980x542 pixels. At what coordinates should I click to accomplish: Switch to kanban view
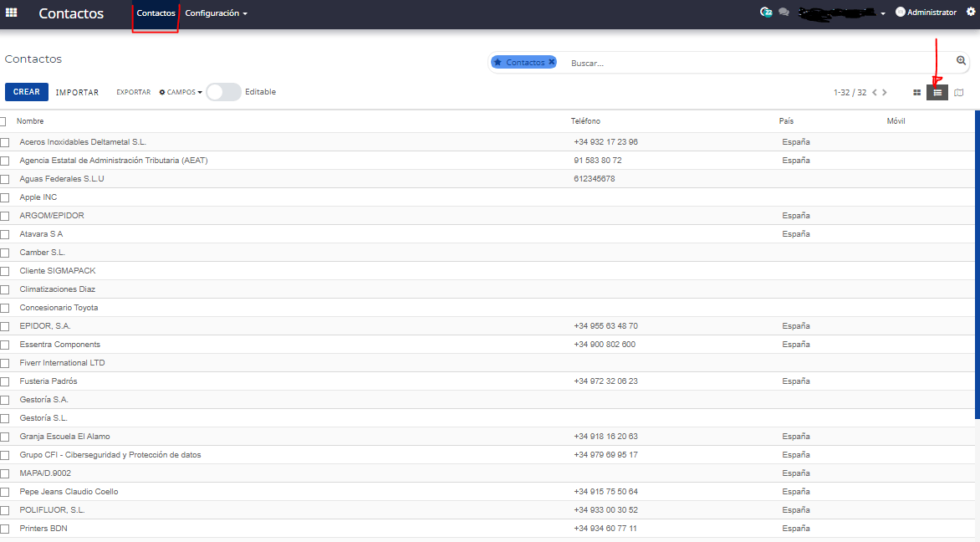coord(917,93)
